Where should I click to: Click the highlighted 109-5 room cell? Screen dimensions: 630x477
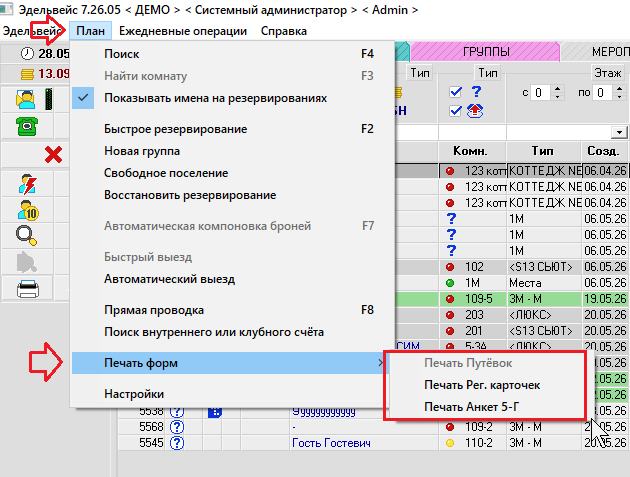coord(473,299)
